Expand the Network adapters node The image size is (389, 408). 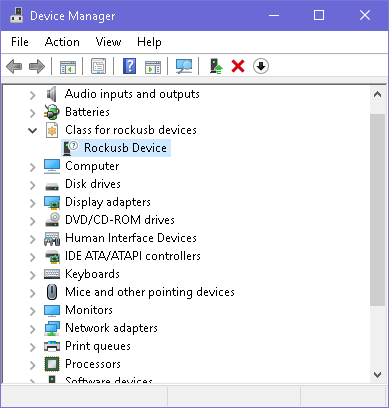32,329
